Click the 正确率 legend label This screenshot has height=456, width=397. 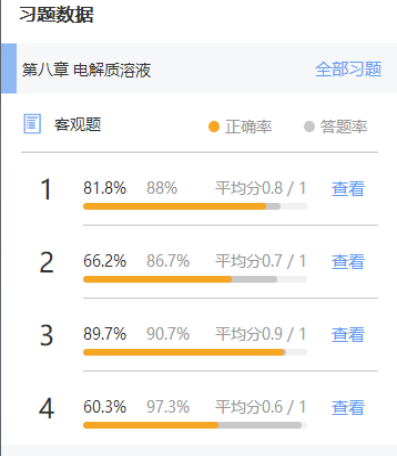point(249,127)
